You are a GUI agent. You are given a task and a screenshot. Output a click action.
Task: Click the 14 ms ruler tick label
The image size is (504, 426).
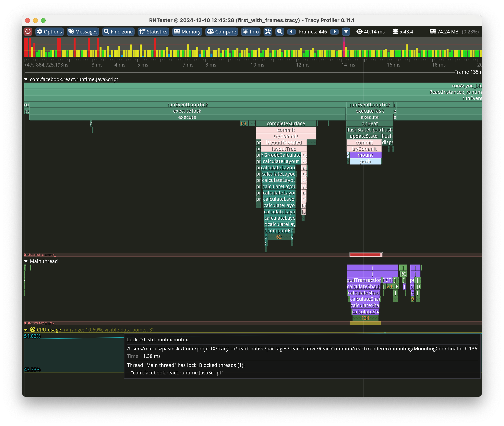coord(348,65)
